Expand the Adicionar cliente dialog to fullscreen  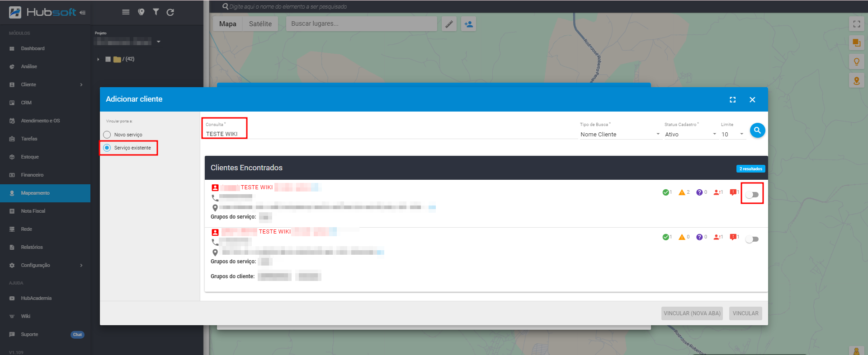[x=733, y=100]
